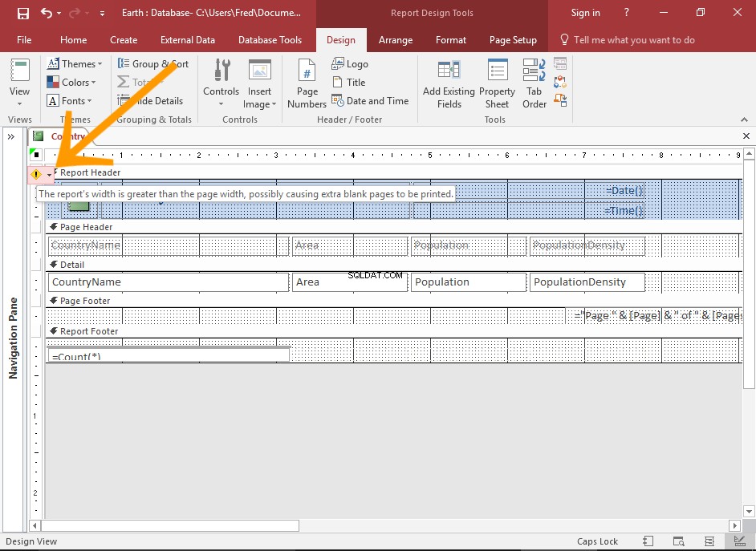This screenshot has width=756, height=551.
Task: Switch to Print Preview in status bar
Action: (x=678, y=541)
